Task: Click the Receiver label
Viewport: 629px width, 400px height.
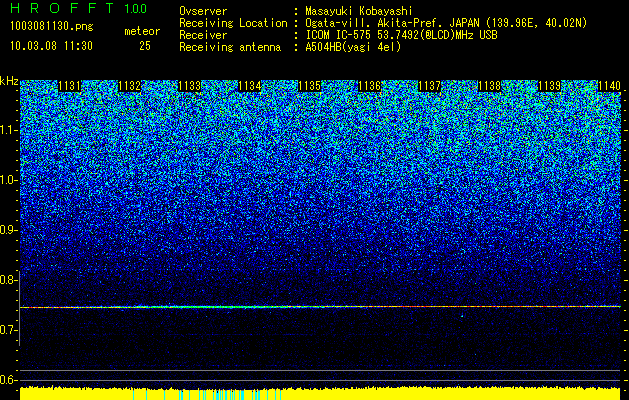Action: click(203, 35)
